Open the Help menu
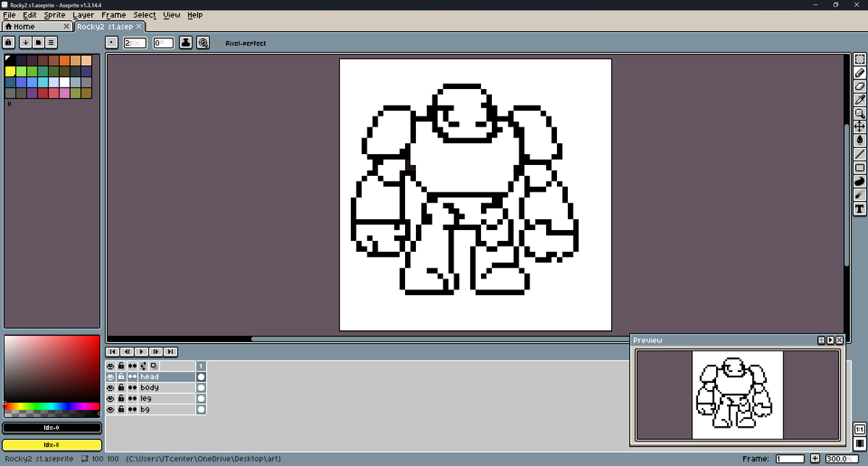The image size is (868, 466). [195, 14]
